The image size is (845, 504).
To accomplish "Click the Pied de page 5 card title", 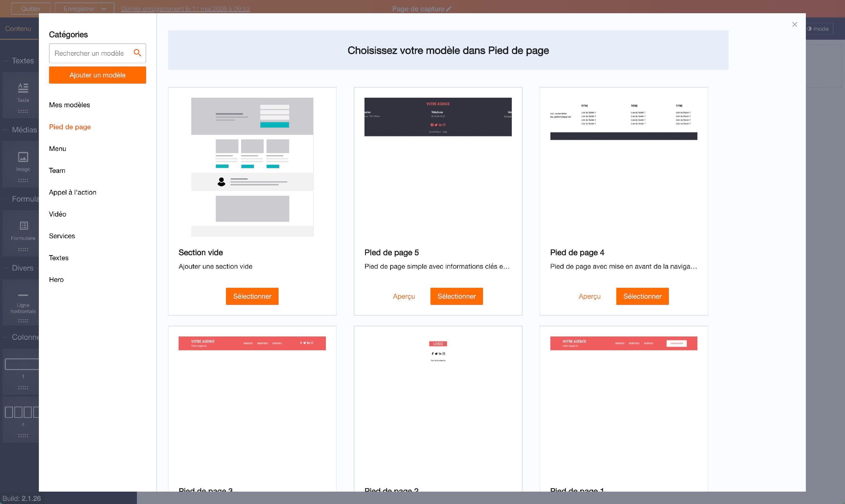I will [x=392, y=252].
